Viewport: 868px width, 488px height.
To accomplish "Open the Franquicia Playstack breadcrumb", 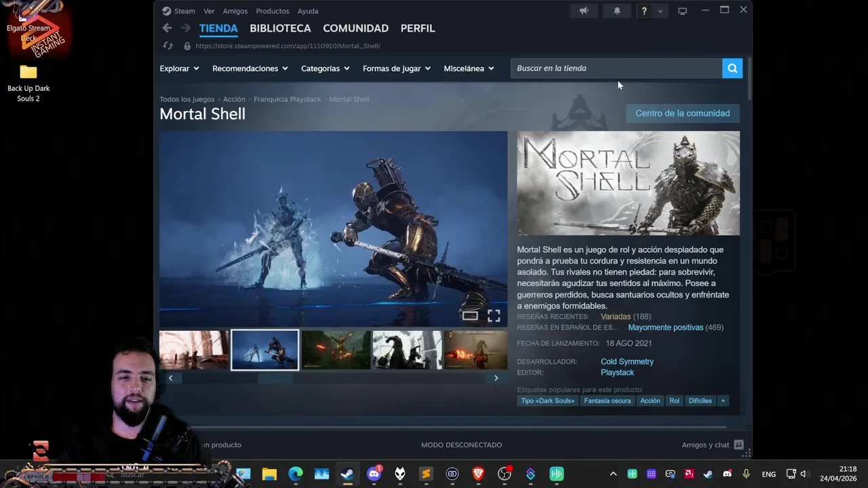I will tap(288, 99).
